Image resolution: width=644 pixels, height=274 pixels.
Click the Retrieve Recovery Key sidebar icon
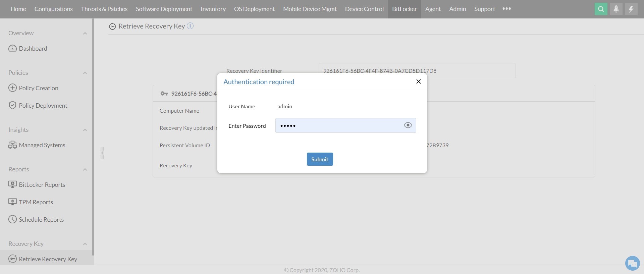[12, 259]
